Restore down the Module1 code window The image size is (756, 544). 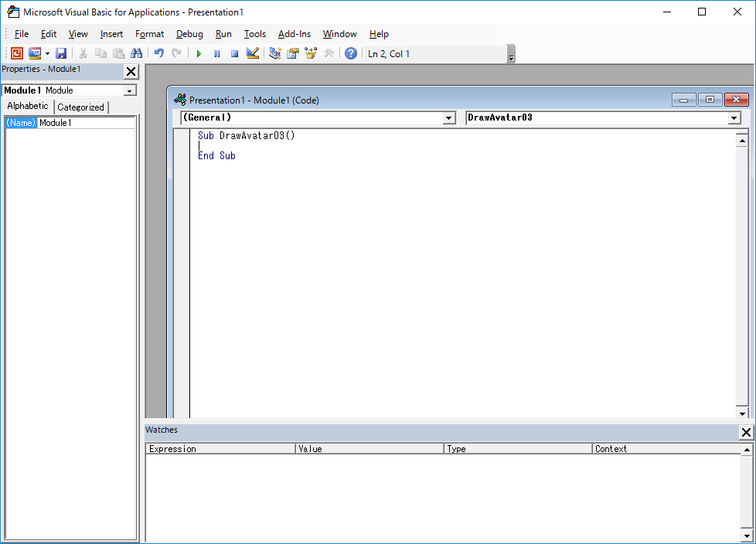tap(710, 100)
